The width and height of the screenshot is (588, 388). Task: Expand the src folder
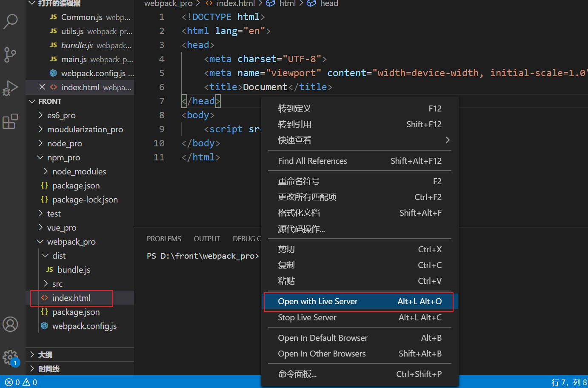[x=46, y=284]
